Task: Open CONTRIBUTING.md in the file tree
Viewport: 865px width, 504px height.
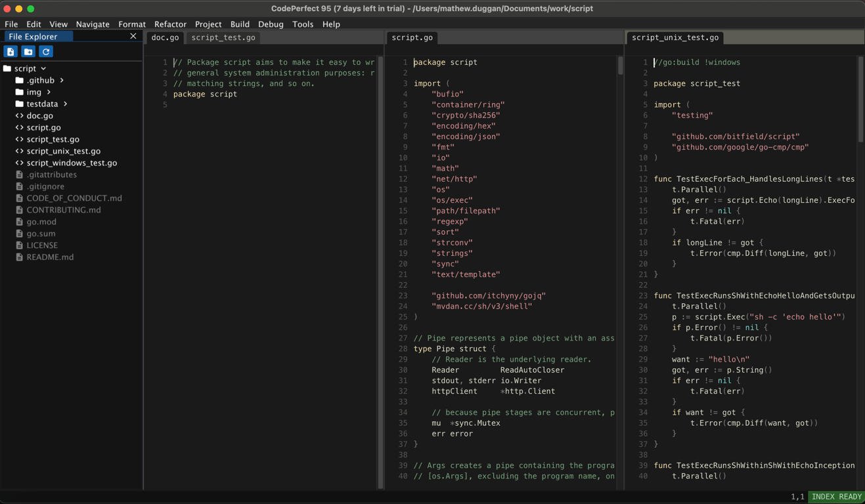Action: click(x=64, y=210)
